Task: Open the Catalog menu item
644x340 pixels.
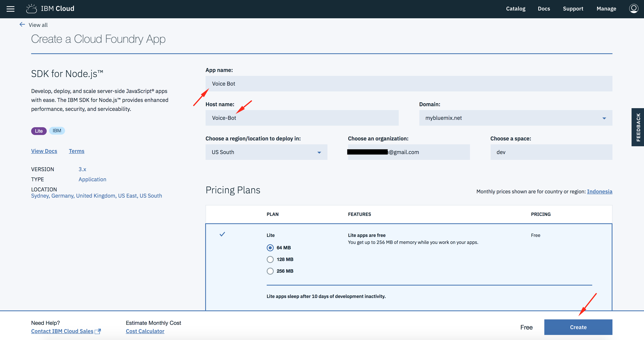Action: [516, 9]
